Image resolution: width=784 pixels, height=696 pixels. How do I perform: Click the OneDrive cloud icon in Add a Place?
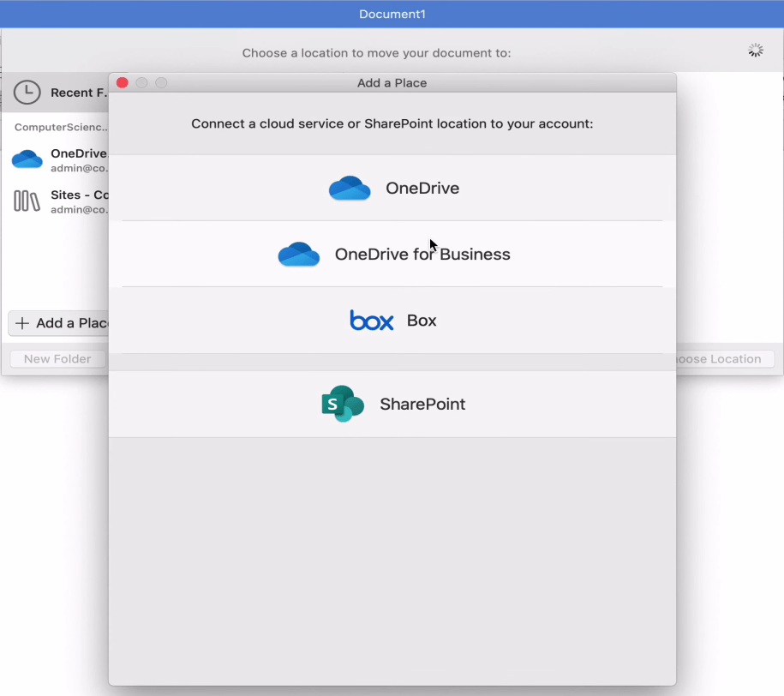[x=350, y=188]
